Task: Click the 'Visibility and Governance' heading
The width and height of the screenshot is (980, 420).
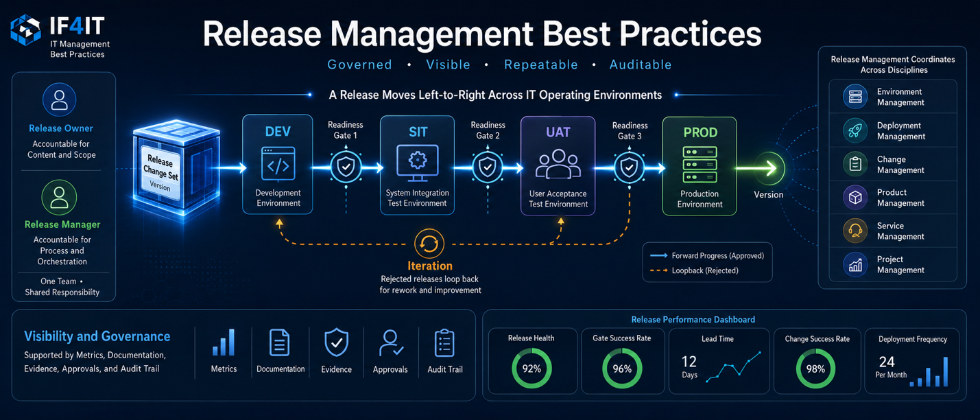Action: pos(97,336)
